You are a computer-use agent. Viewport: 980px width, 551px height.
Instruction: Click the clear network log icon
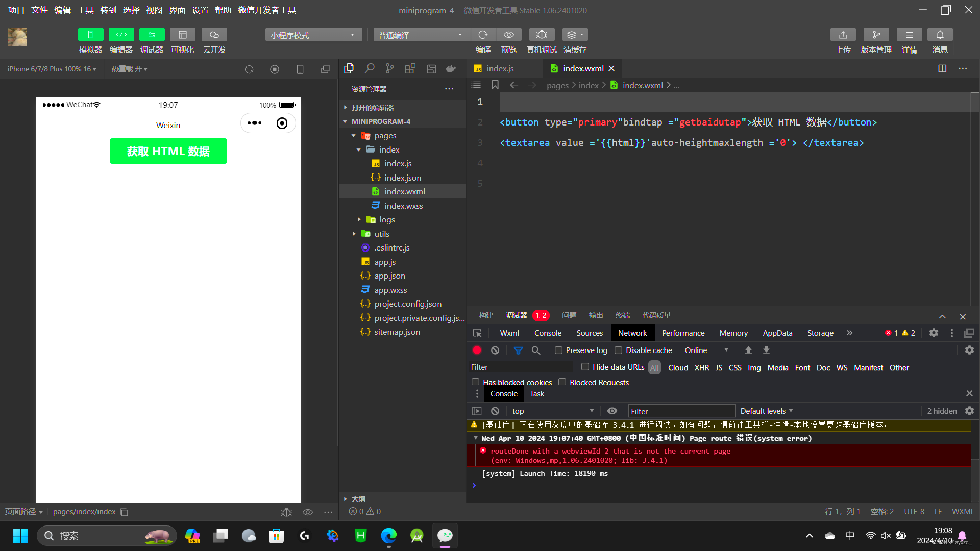[495, 350]
